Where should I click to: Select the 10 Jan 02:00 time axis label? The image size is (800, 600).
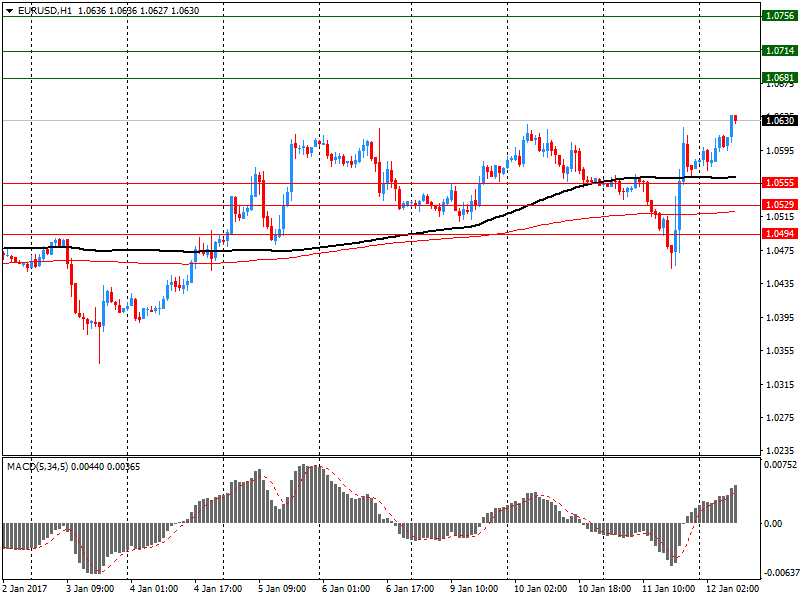[540, 589]
